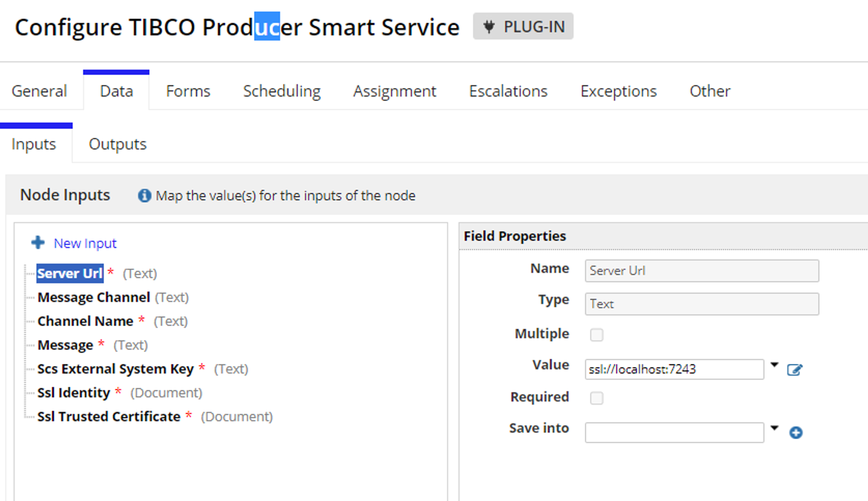
Task: Switch to the General tab
Action: coord(39,91)
